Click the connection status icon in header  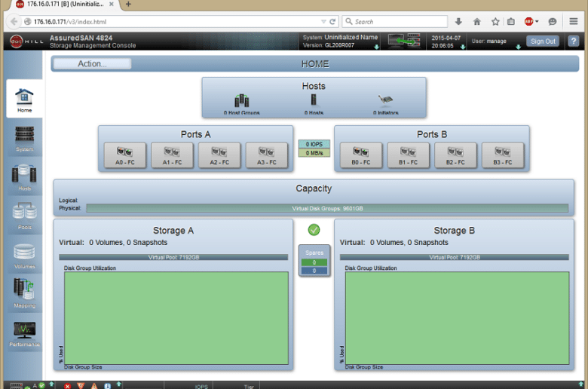(404, 40)
